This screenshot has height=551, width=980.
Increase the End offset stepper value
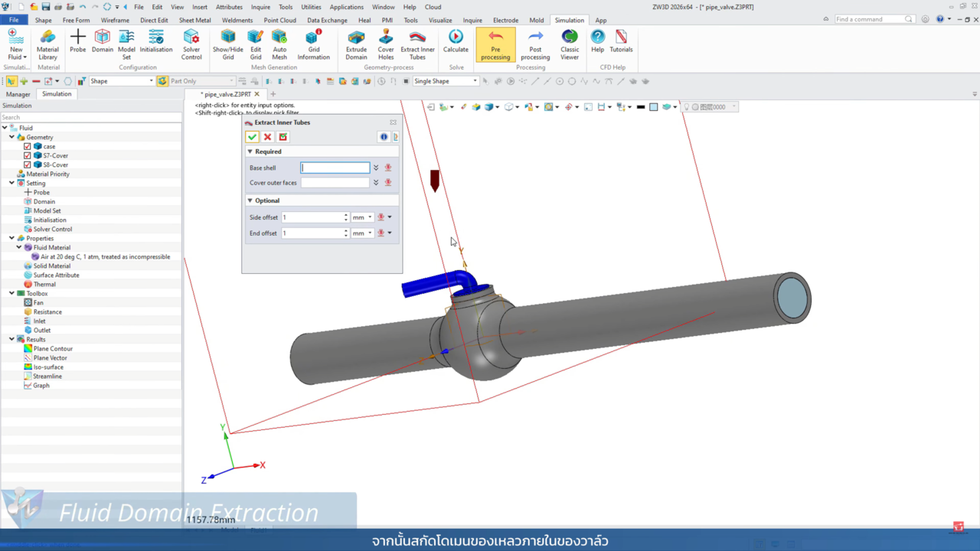[346, 230]
